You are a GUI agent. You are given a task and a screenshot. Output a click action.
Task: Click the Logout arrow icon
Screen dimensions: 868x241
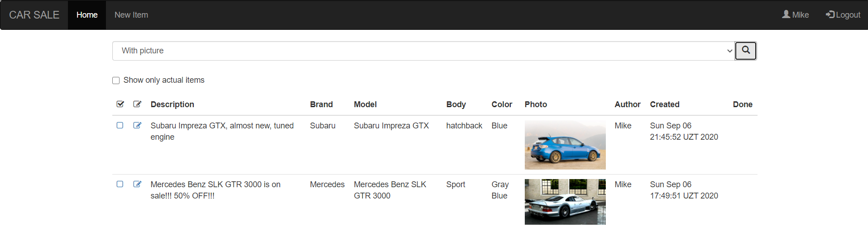830,14
